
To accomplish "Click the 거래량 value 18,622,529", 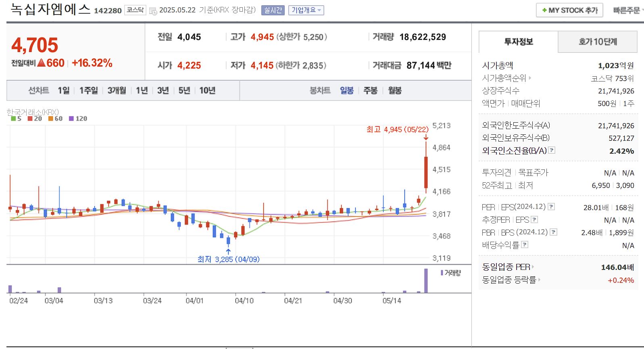I will click(x=423, y=37).
